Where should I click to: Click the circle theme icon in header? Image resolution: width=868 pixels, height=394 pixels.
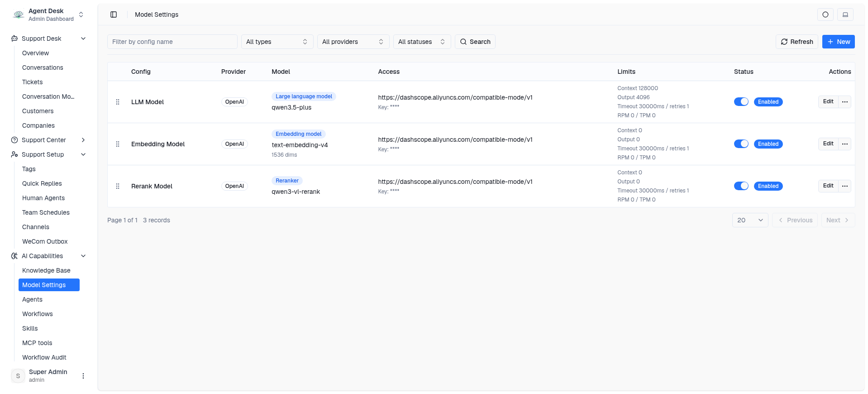tap(825, 14)
